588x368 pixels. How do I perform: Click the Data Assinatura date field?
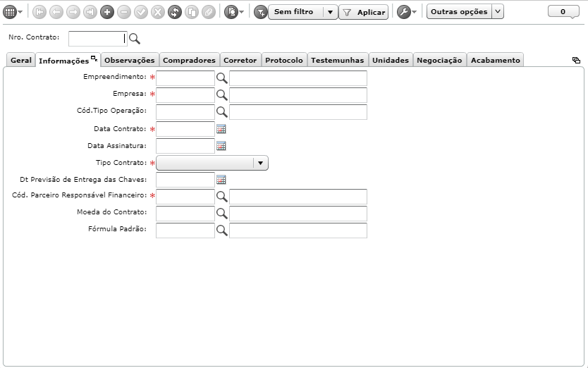[x=185, y=145]
